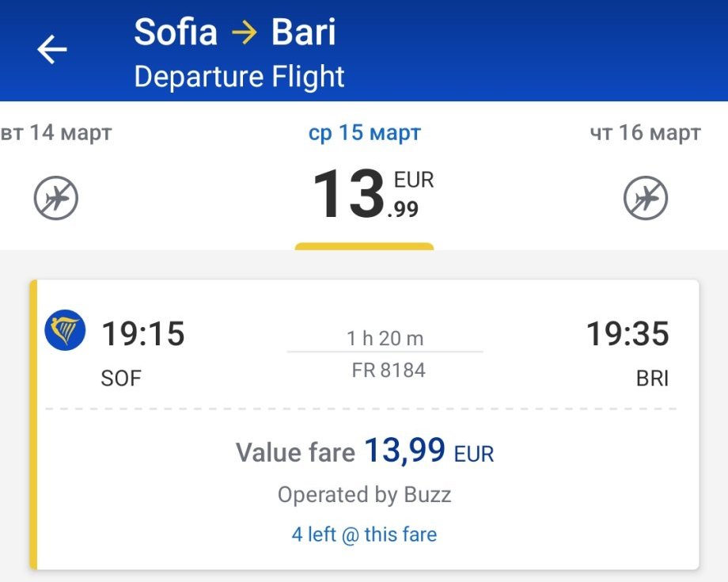Tap the 19:35 arrival time
This screenshot has height=582, width=728.
point(627,334)
